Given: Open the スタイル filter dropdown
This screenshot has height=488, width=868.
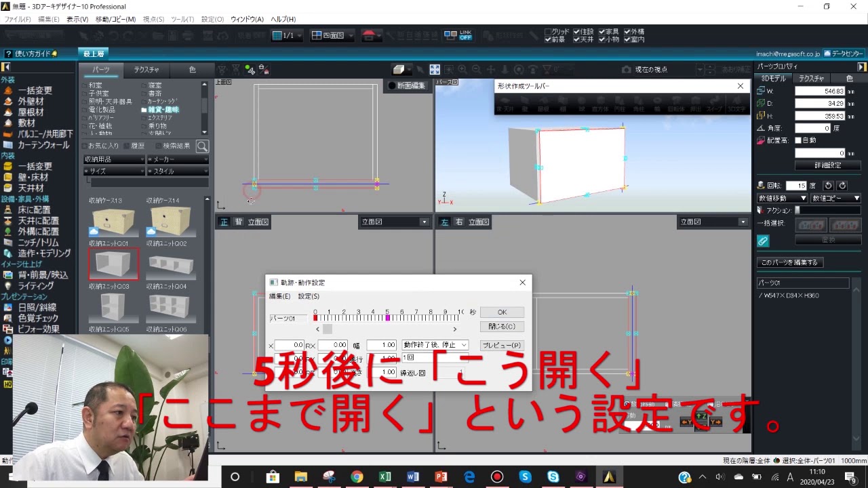Looking at the screenshot, I should pyautogui.click(x=178, y=171).
